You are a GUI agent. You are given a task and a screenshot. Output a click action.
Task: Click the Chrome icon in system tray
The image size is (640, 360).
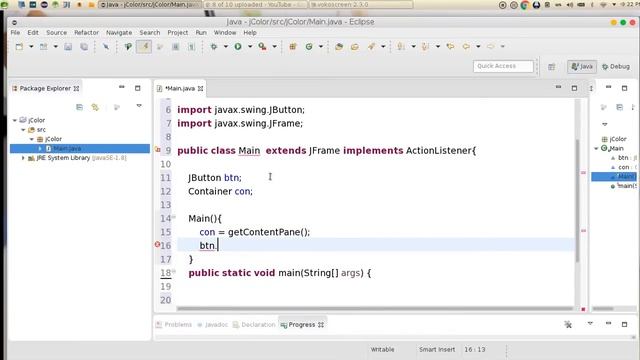coord(525,5)
